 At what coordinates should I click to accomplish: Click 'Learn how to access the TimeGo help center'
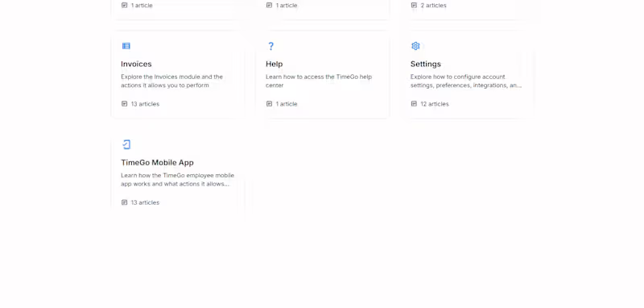pyautogui.click(x=319, y=81)
